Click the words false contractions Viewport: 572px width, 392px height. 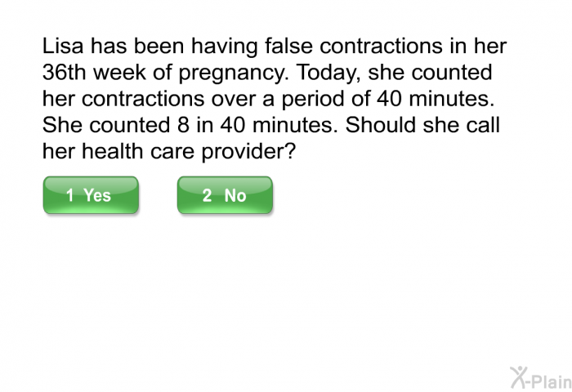[x=354, y=47]
